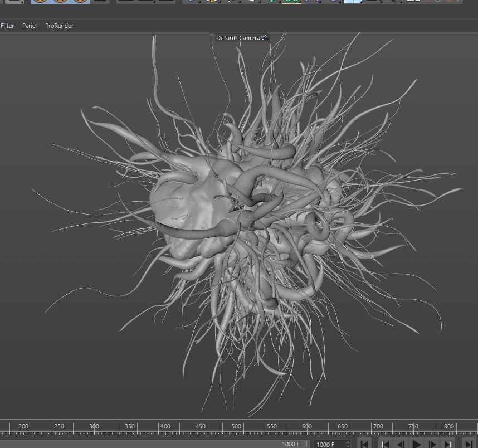The width and height of the screenshot is (478, 448).
Task: Click frame 550 on the timeline ruler
Action: [x=272, y=426]
